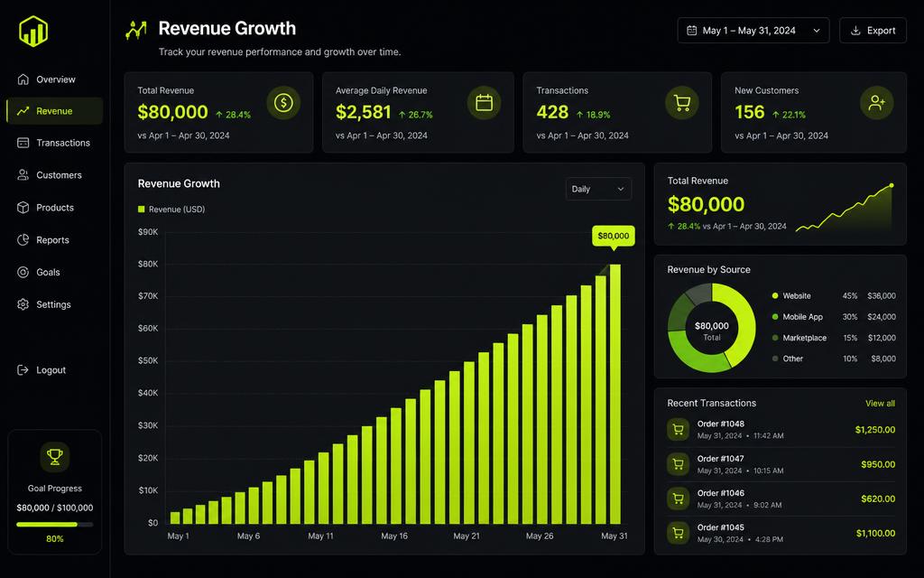Click the cart icon for Order #1048

[679, 429]
